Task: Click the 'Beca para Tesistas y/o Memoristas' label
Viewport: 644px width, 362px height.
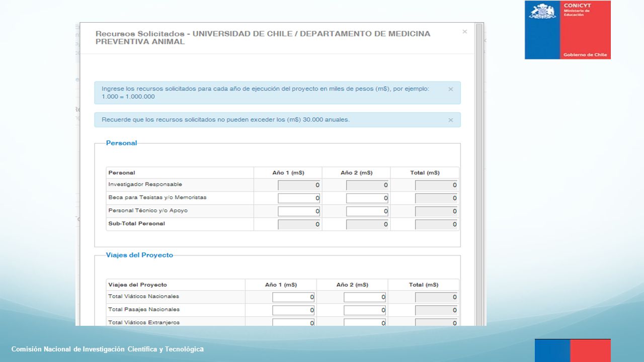Action: 157,198
